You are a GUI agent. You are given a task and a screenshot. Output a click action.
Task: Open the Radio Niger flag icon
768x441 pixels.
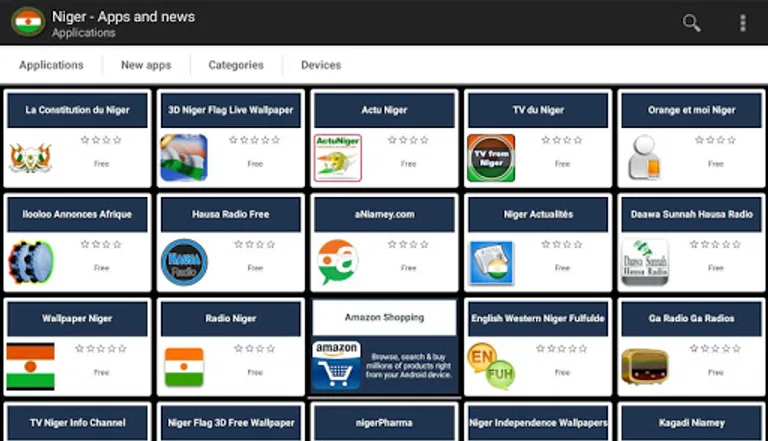pos(184,367)
